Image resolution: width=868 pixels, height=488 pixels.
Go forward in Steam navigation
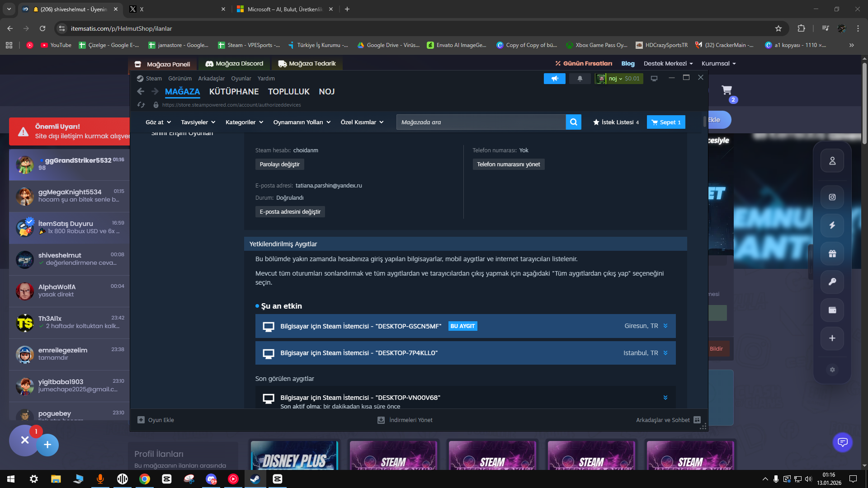pos(155,92)
